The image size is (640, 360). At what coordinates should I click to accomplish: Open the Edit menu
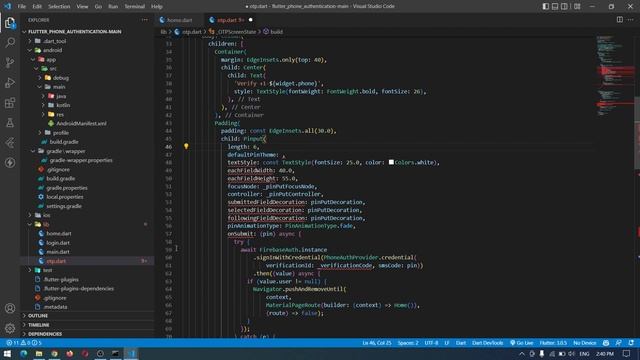click(x=37, y=7)
